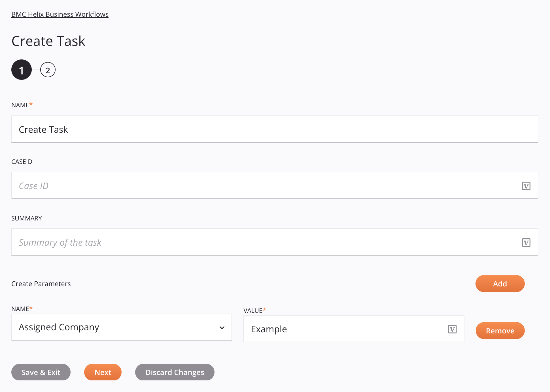Select the Create Task name input field
The image size is (550, 392).
(x=275, y=128)
